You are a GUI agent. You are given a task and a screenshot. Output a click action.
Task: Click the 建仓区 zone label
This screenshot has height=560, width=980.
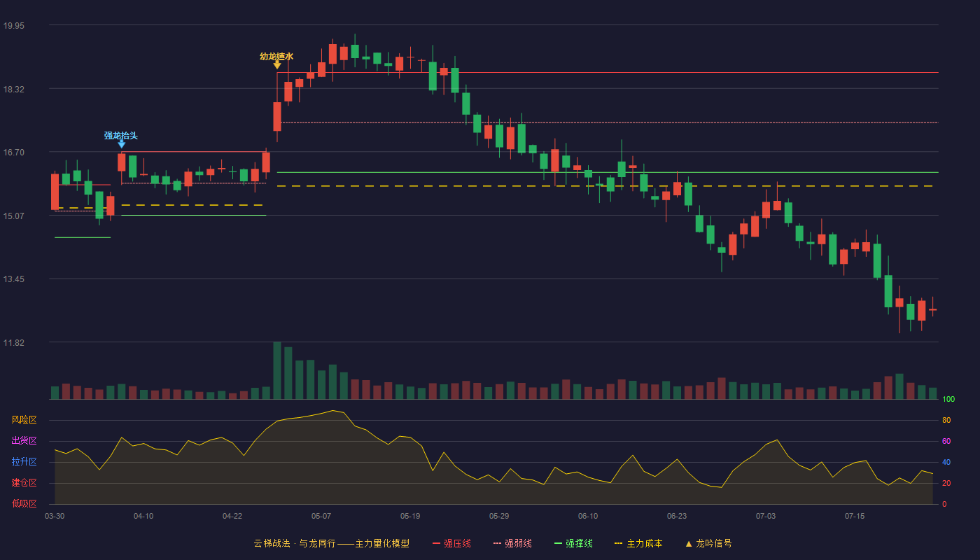click(24, 483)
